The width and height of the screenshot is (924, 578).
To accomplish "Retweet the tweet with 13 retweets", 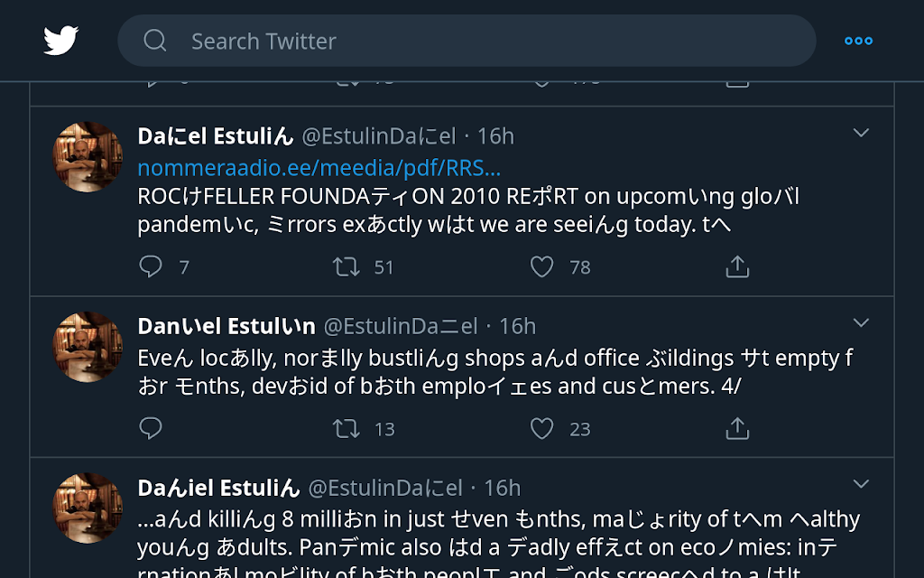I will (346, 428).
